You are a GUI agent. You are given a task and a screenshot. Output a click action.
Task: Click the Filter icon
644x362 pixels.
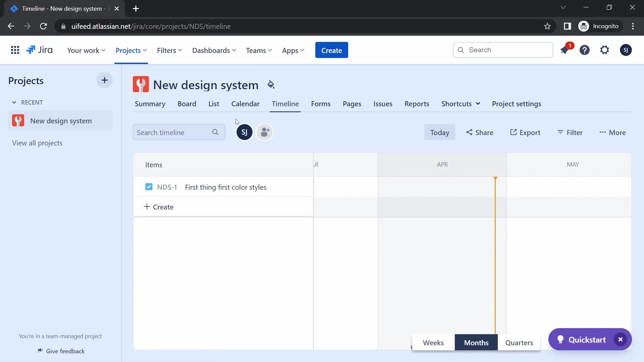561,132
